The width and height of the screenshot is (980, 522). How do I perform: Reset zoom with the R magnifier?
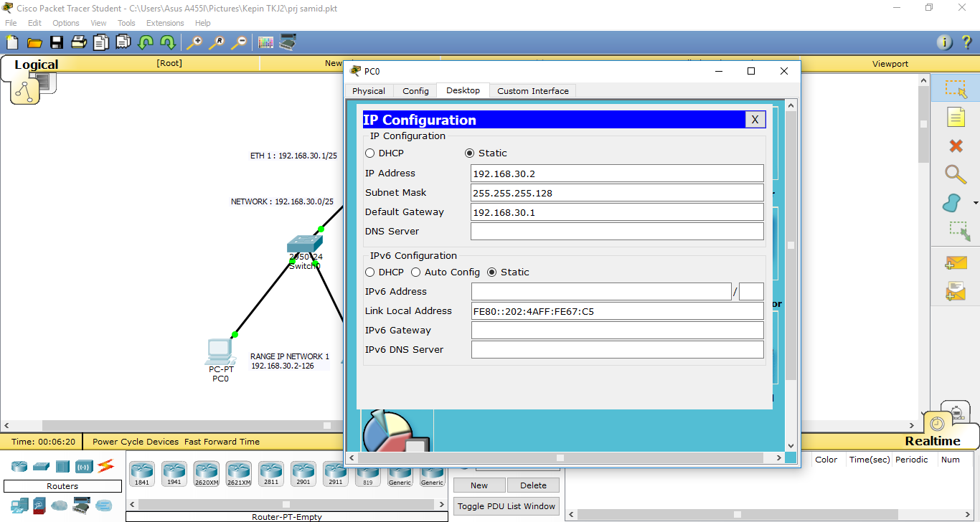217,42
